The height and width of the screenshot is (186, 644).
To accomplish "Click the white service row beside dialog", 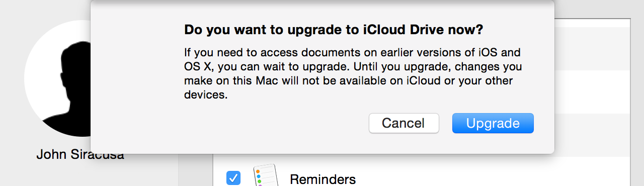I will 592,91.
